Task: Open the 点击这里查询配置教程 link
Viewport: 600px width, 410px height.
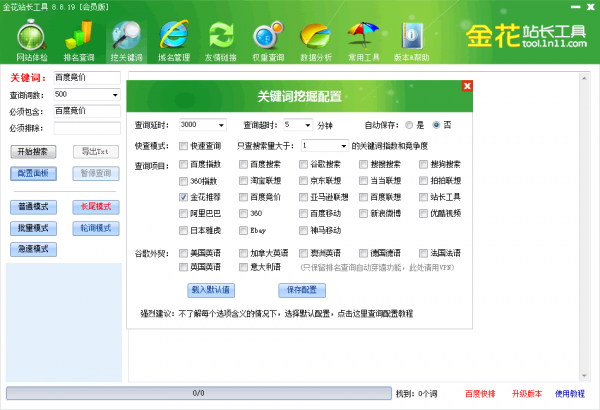Action: pos(375,314)
